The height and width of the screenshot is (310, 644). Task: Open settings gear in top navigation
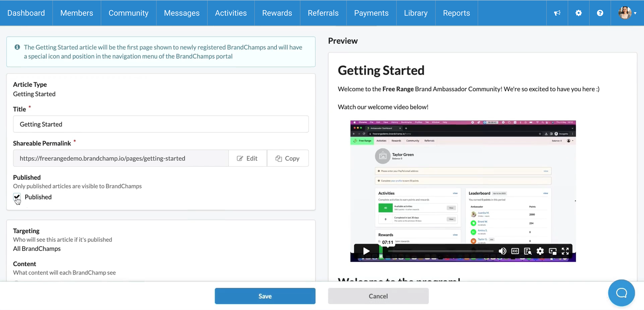click(578, 13)
